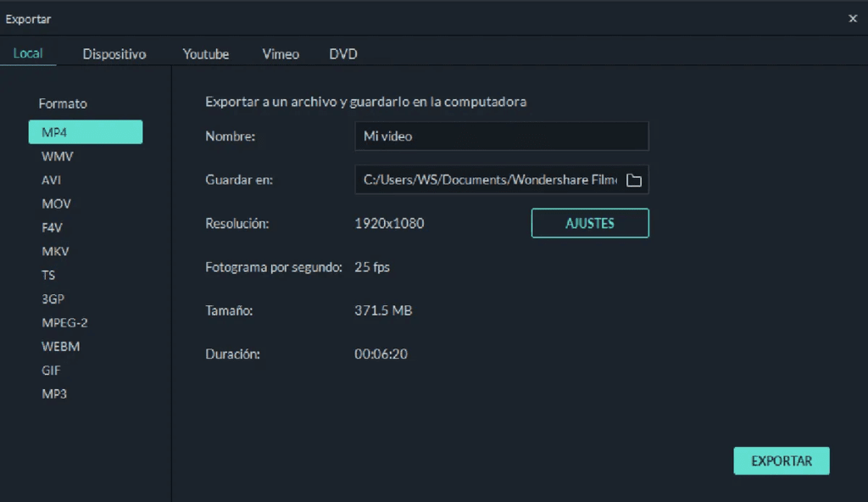Click the AJUSTES button
The image size is (868, 502).
pyautogui.click(x=590, y=223)
